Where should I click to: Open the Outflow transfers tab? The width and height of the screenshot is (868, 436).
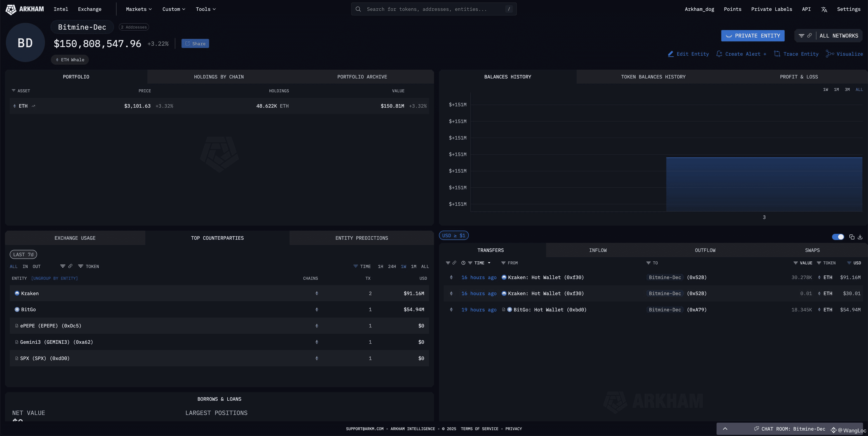(x=705, y=250)
